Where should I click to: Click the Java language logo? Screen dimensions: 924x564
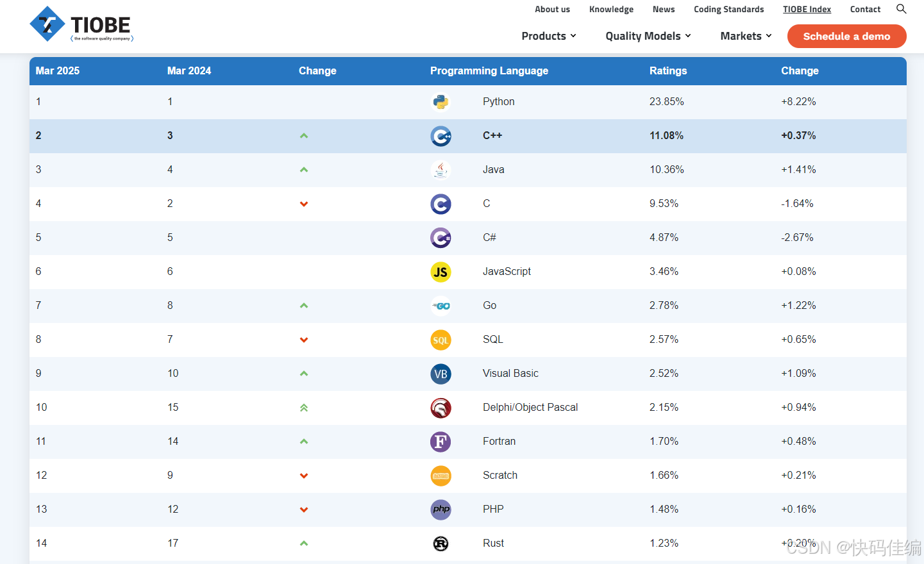click(x=441, y=170)
